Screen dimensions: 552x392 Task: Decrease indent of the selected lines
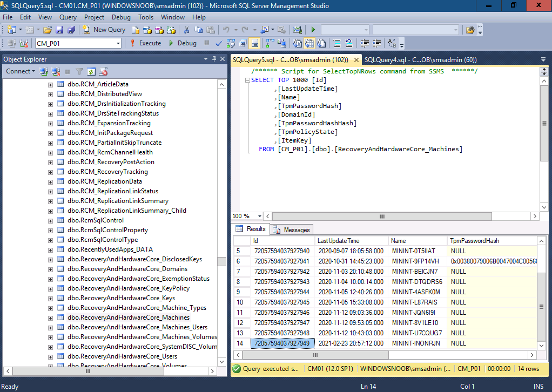click(x=365, y=43)
